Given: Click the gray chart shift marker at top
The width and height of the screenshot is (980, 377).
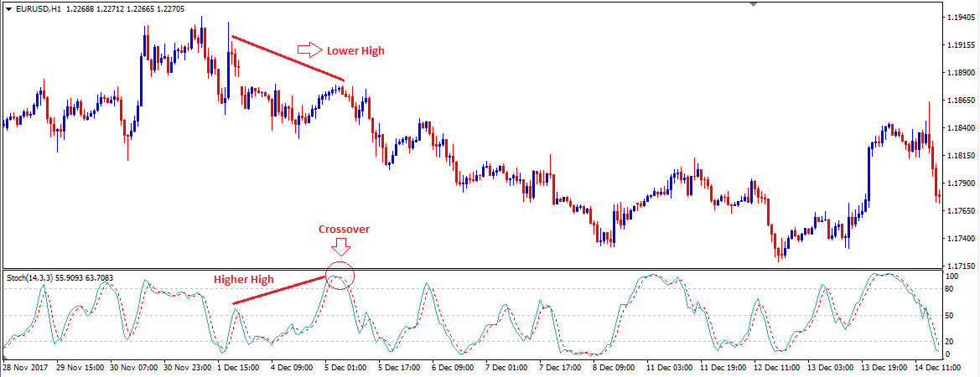Looking at the screenshot, I should [x=753, y=4].
